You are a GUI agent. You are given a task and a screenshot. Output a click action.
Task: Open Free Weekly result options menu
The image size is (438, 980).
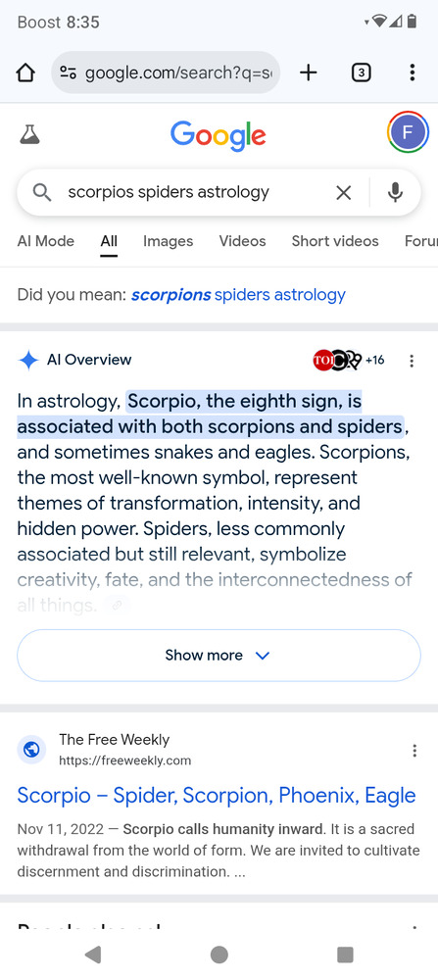point(414,751)
